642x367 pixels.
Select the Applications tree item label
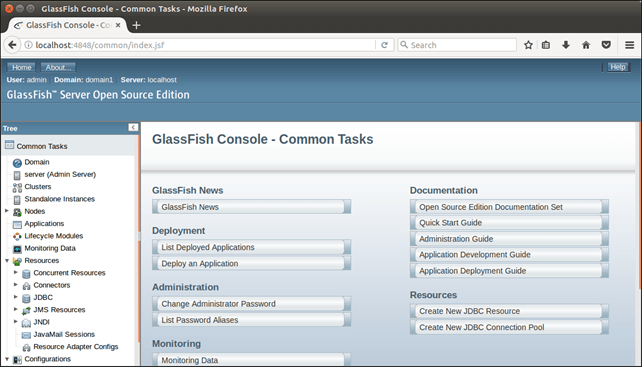[44, 224]
